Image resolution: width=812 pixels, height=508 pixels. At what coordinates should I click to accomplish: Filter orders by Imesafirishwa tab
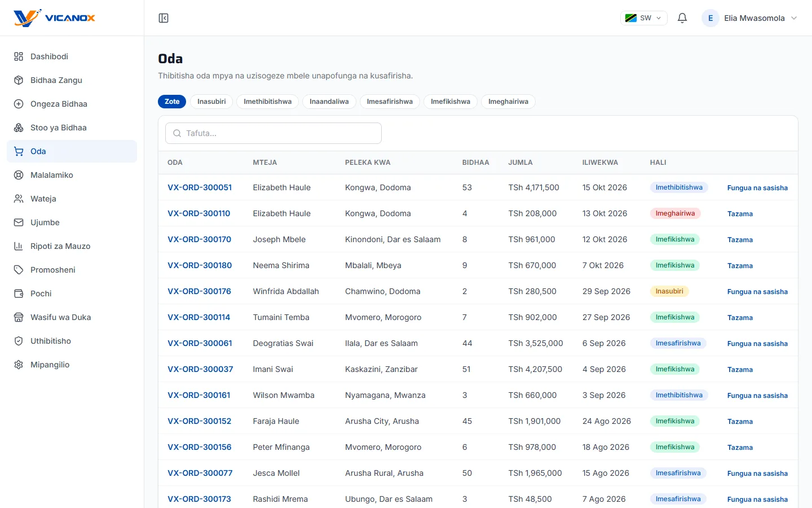[x=390, y=102]
